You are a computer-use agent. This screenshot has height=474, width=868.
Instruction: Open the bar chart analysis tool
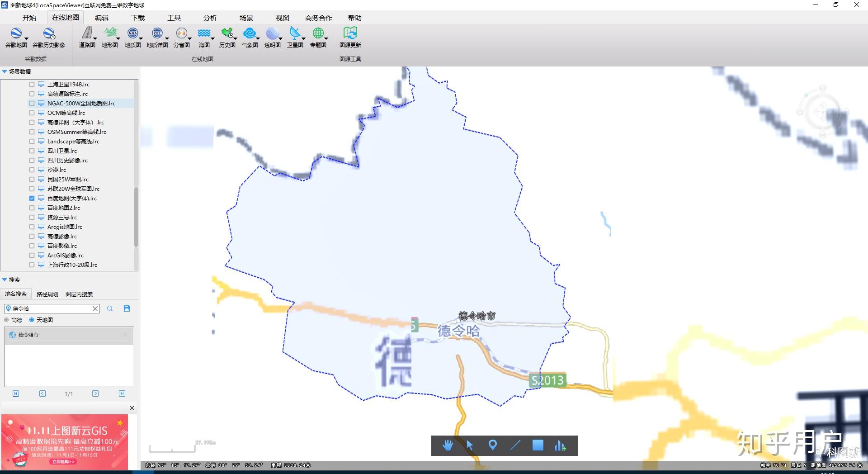(560, 446)
